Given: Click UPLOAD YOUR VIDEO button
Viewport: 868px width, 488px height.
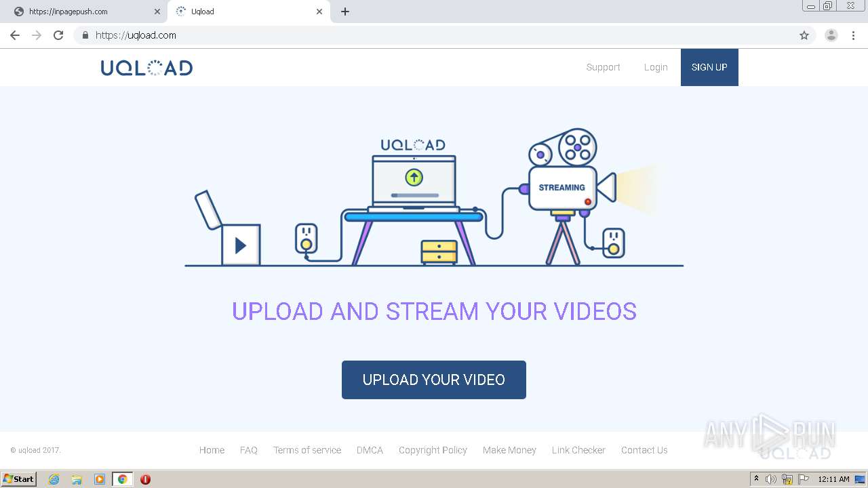Looking at the screenshot, I should 434,380.
